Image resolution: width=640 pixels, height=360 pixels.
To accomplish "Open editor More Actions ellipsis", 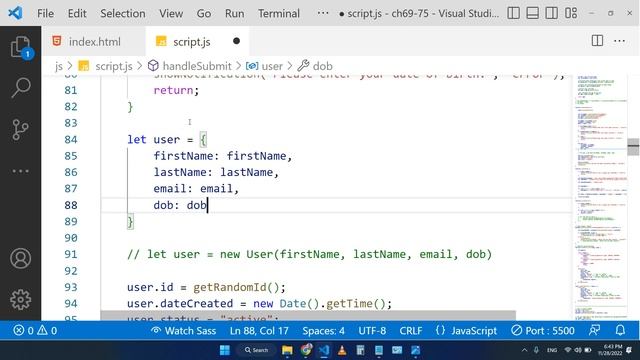I will point(620,41).
